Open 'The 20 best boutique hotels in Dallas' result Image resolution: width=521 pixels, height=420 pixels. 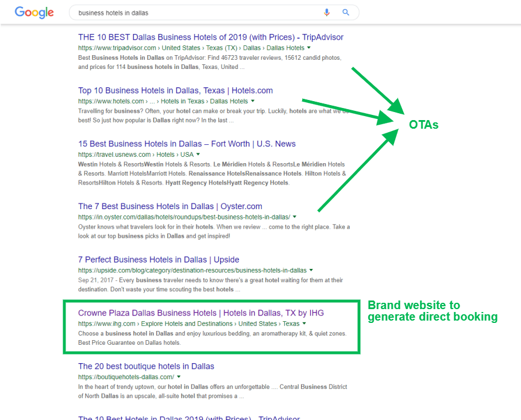coord(146,366)
